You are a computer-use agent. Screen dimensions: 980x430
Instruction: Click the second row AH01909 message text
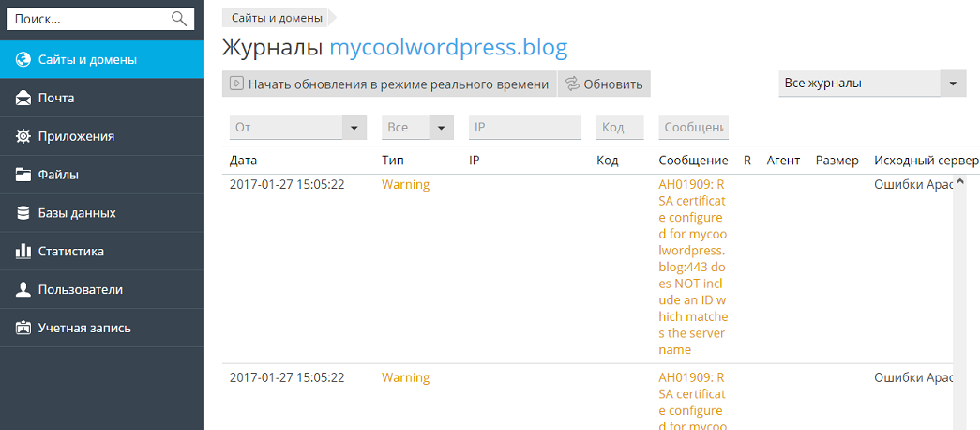click(x=693, y=401)
